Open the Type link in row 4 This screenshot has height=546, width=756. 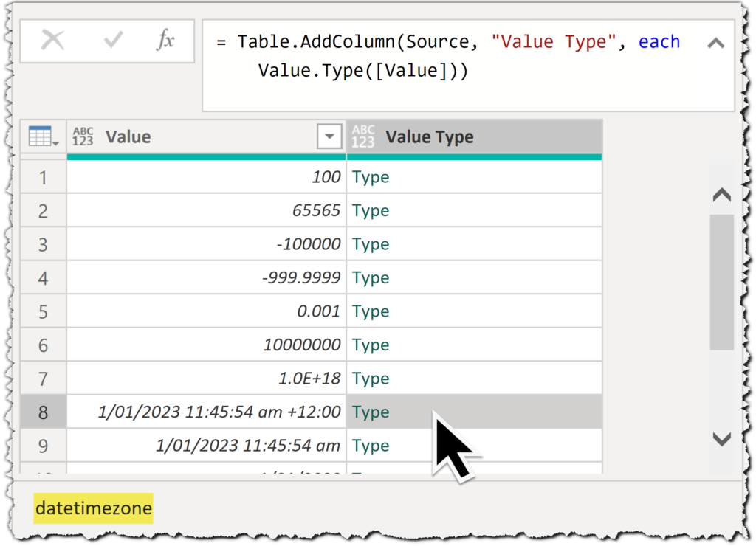(x=371, y=279)
